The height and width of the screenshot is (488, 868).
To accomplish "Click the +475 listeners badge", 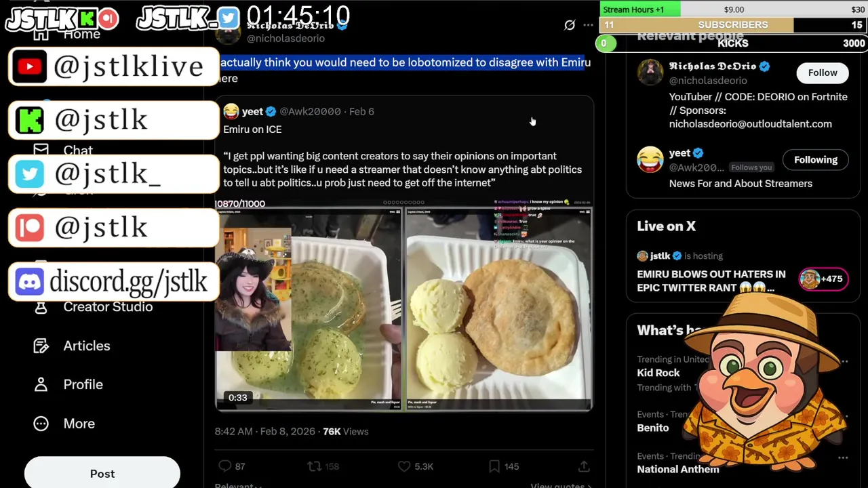I will (824, 279).
